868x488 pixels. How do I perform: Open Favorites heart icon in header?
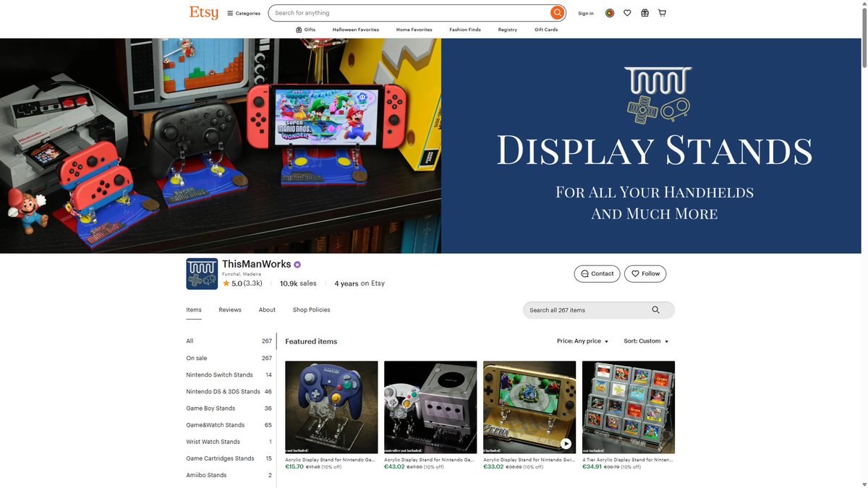627,13
